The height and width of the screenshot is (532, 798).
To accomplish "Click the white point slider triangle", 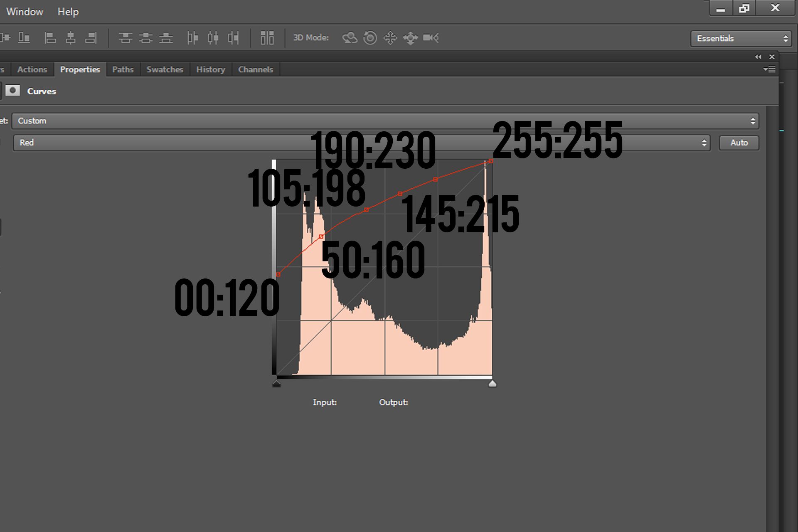I will coord(492,383).
